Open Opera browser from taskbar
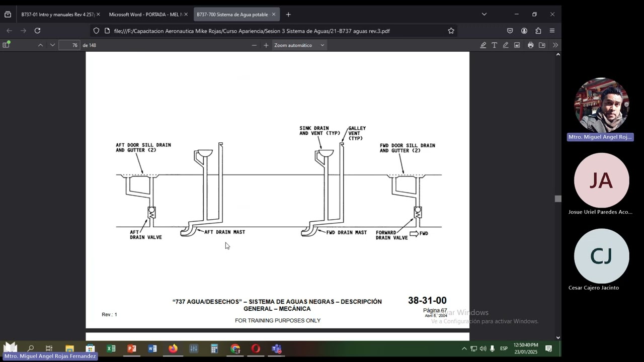 point(256,348)
